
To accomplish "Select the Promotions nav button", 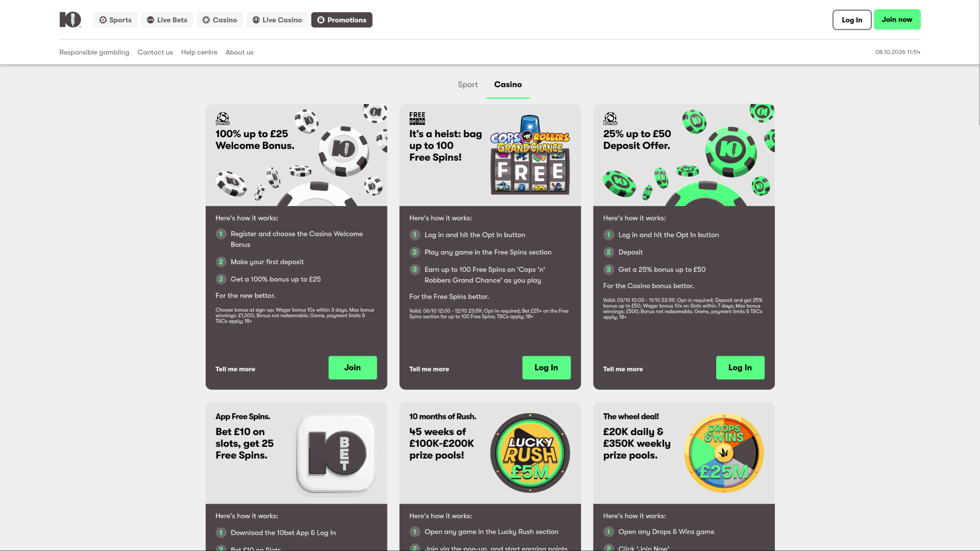I will pyautogui.click(x=341, y=20).
